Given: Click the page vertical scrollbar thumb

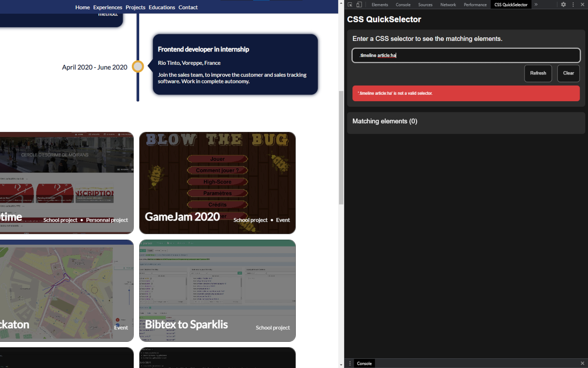Looking at the screenshot, I should tap(341, 147).
